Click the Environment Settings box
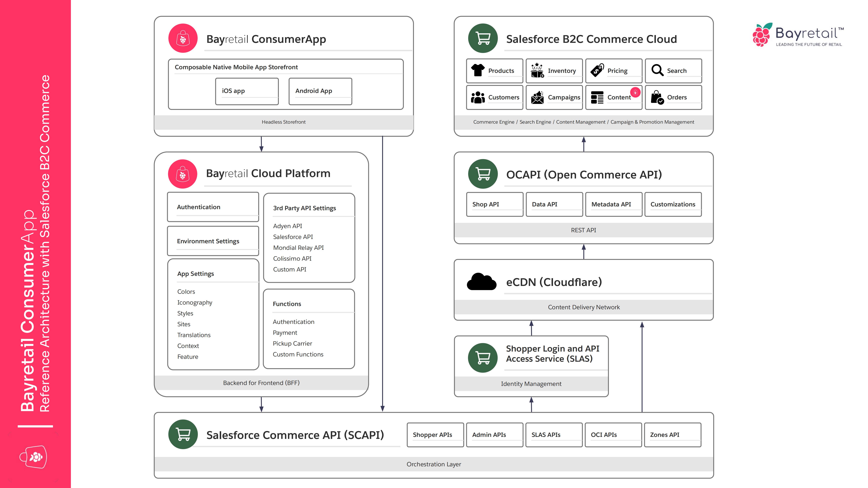This screenshot has height=488, width=868. point(213,241)
